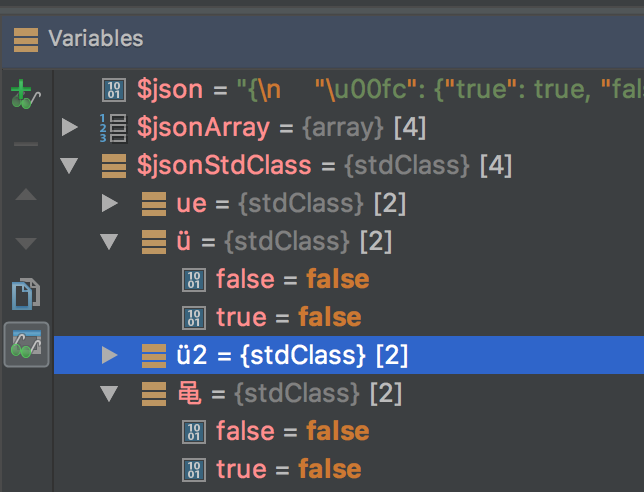Click the binary value icon beside $json

point(112,91)
